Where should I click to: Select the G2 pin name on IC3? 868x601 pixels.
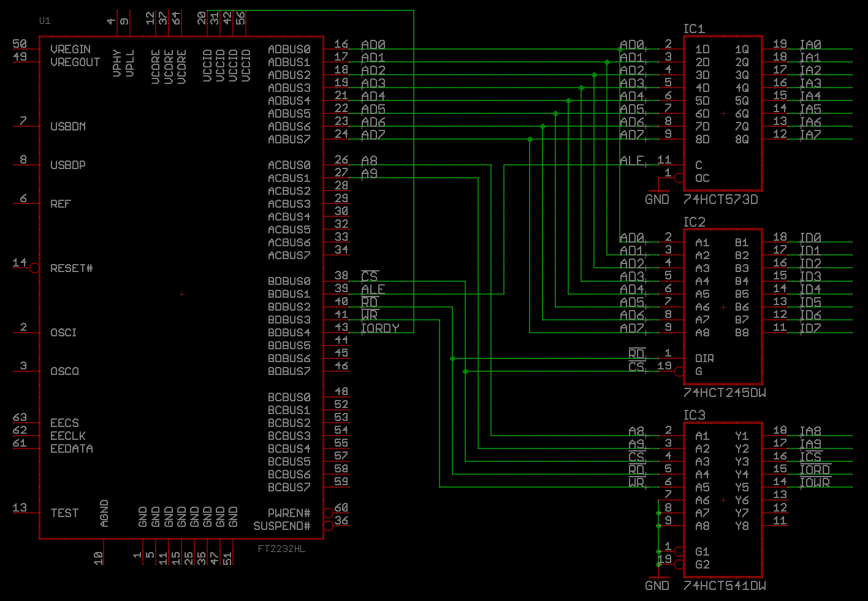(x=702, y=564)
